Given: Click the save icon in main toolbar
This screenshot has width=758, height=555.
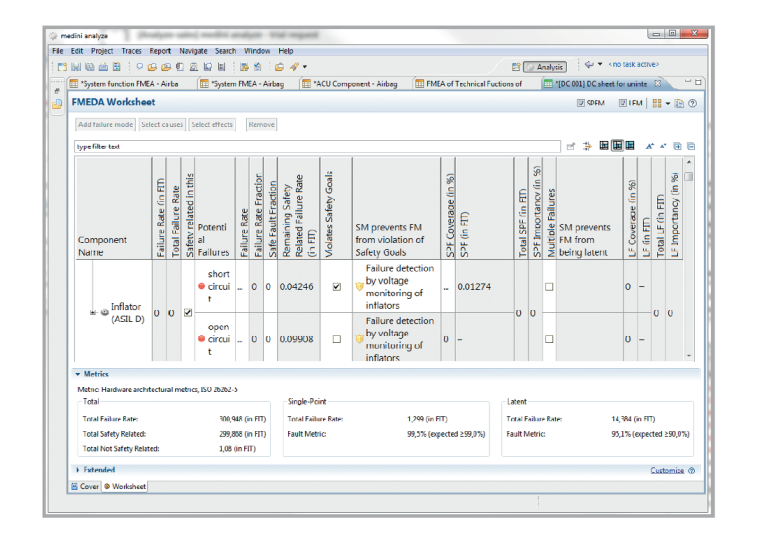Looking at the screenshot, I should [x=75, y=67].
